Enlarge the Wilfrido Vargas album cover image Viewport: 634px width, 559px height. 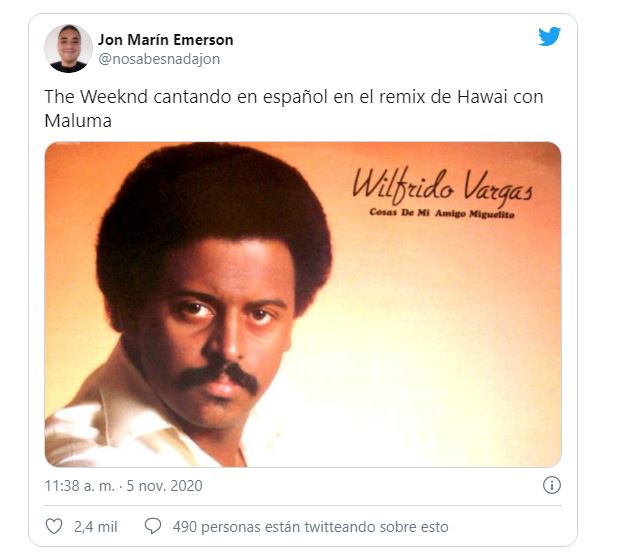point(303,304)
